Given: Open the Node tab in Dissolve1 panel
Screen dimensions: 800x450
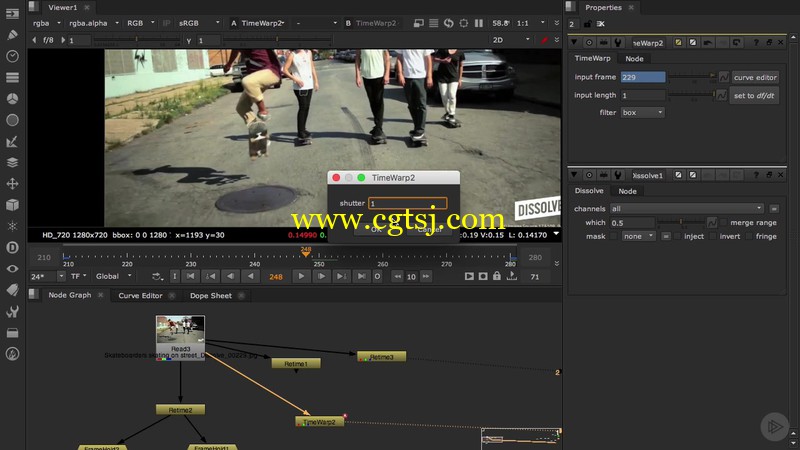Looking at the screenshot, I should tap(628, 191).
